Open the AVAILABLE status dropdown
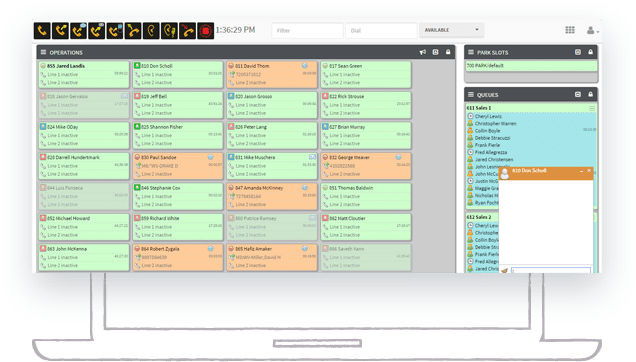 pos(451,30)
